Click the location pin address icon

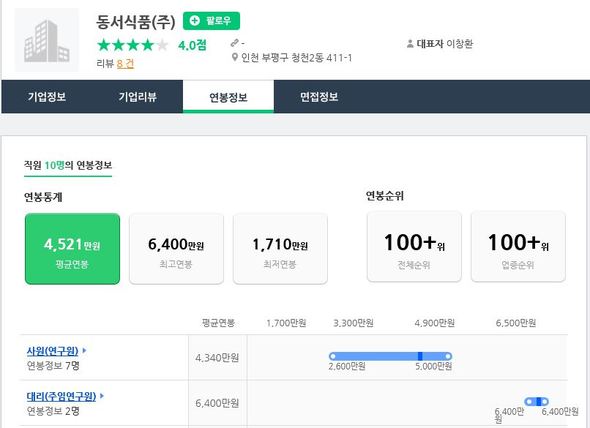tap(235, 57)
